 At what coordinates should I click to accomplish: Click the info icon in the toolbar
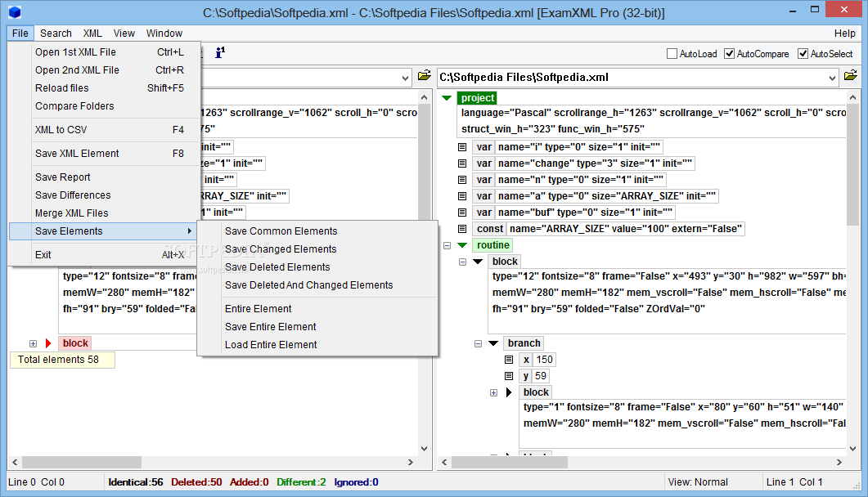tap(220, 52)
